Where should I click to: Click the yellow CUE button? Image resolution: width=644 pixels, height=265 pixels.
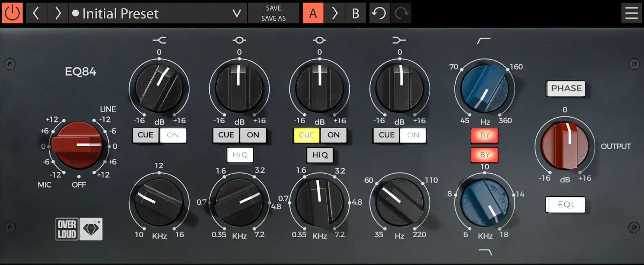click(306, 135)
